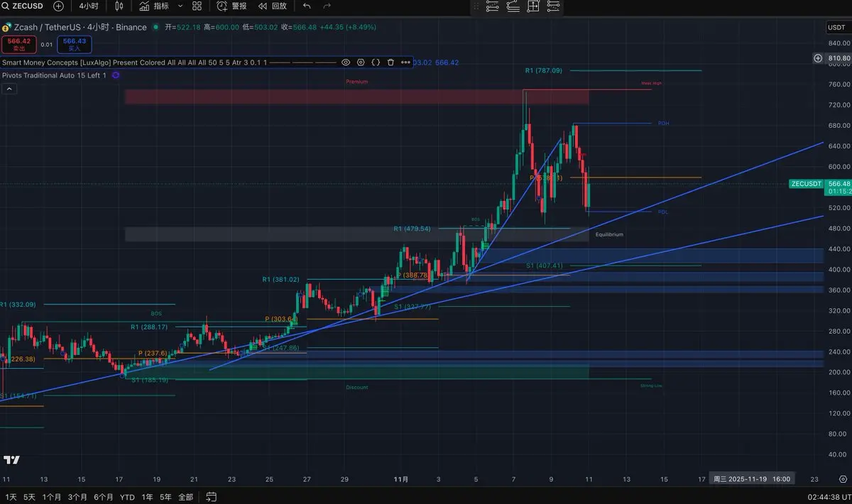Screen dimensions: 852x504
Task: Select the Pivots Traditional Auto indicator legend
Action: click(x=54, y=75)
